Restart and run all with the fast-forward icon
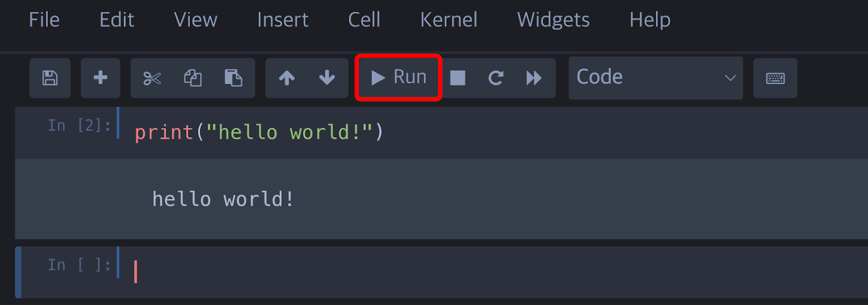The width and height of the screenshot is (868, 305). pos(534,78)
